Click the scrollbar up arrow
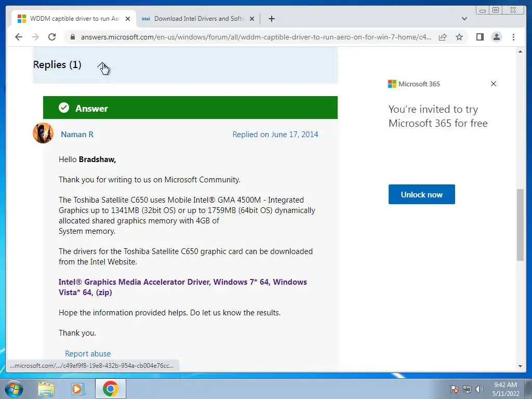Viewport: 532px width, 399px height. [521, 51]
